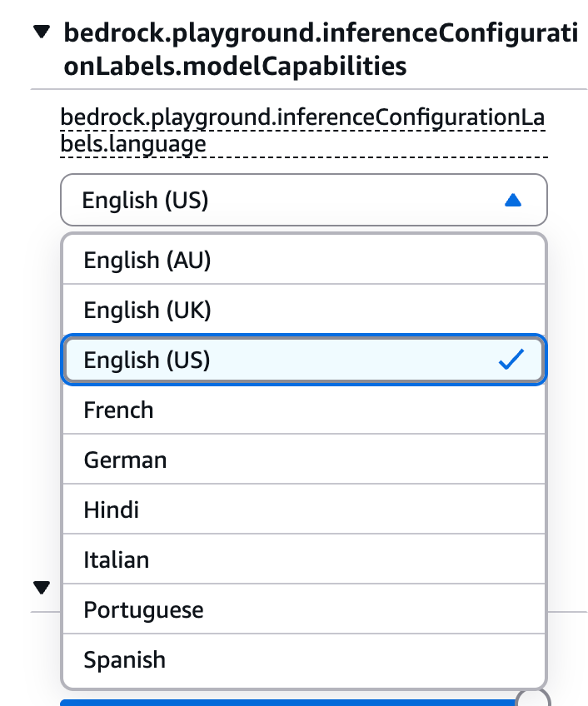Pick German in the language dropdown

pos(125,460)
